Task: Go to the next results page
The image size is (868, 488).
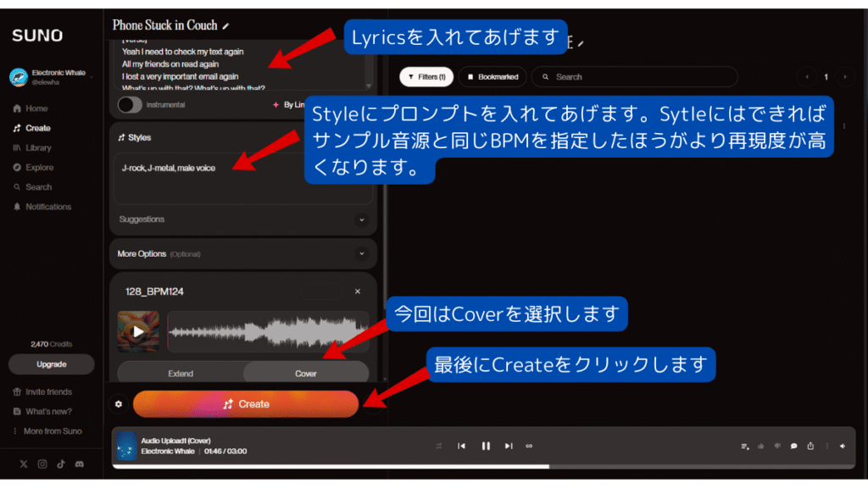Action: [845, 77]
